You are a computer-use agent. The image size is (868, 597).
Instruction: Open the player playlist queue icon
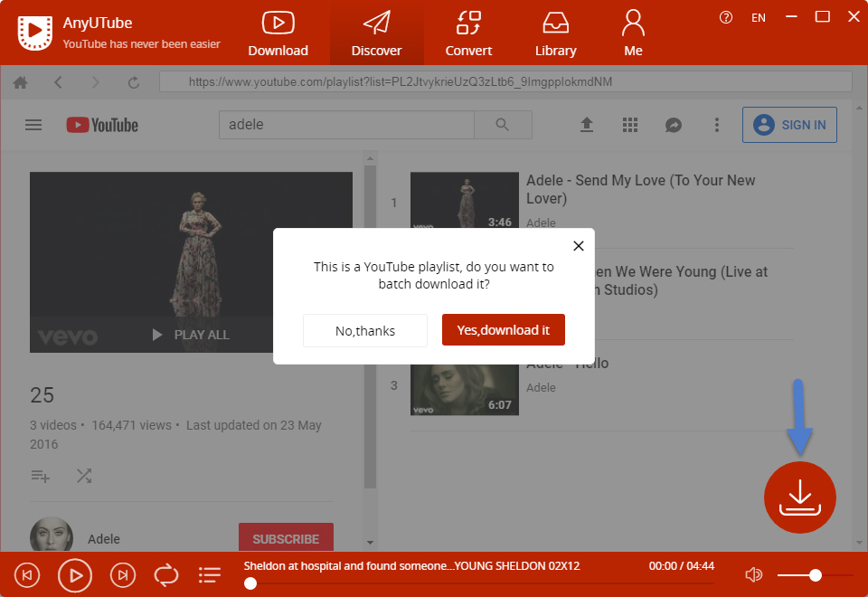coord(210,575)
